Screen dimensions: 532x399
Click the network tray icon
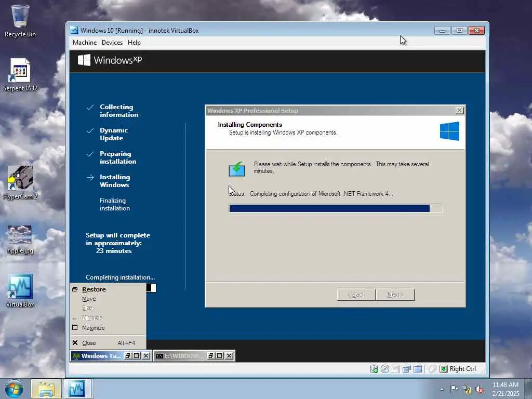(x=467, y=390)
